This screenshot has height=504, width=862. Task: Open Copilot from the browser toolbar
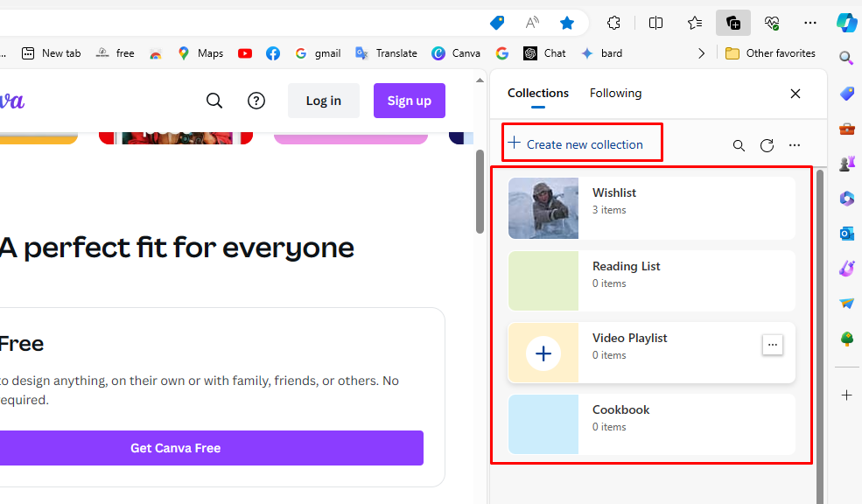click(x=846, y=23)
